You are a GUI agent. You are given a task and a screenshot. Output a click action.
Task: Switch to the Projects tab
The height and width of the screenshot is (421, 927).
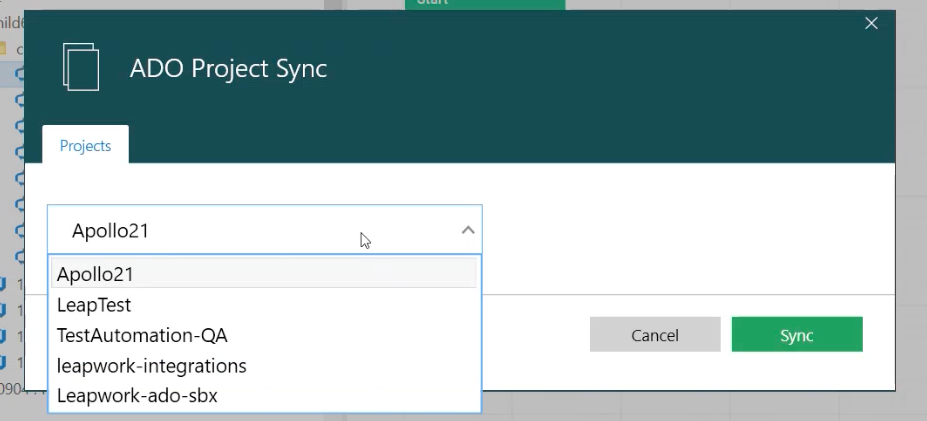pyautogui.click(x=85, y=146)
